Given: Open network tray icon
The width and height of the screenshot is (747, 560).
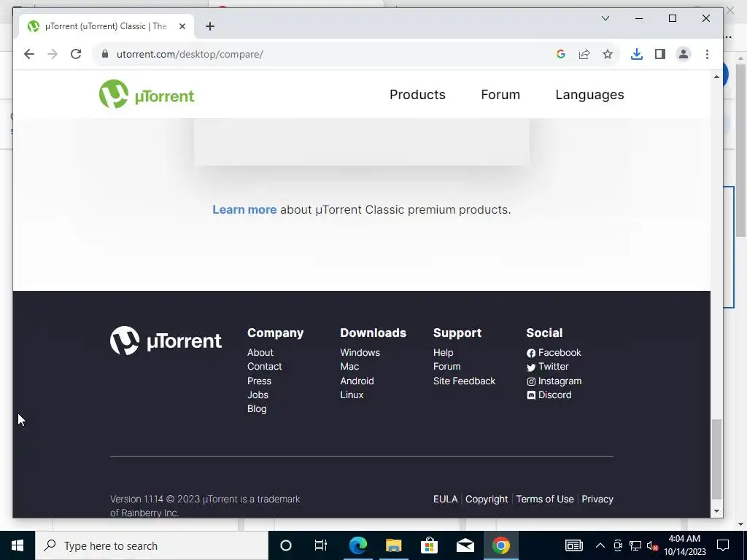Looking at the screenshot, I should [635, 545].
